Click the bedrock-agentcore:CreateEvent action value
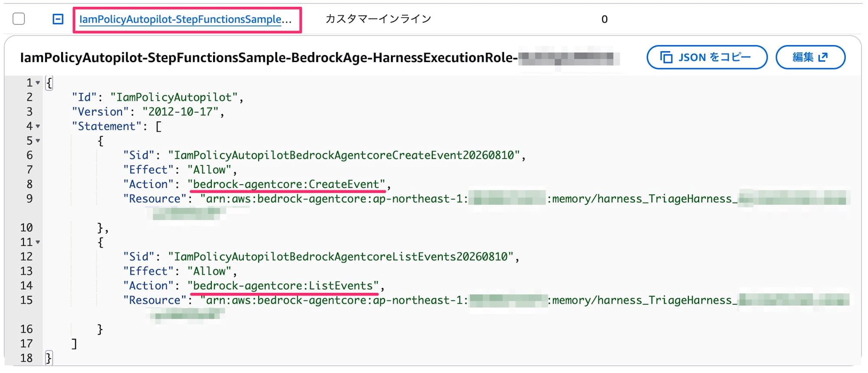Viewport: 868px width, 373px height. click(x=286, y=184)
